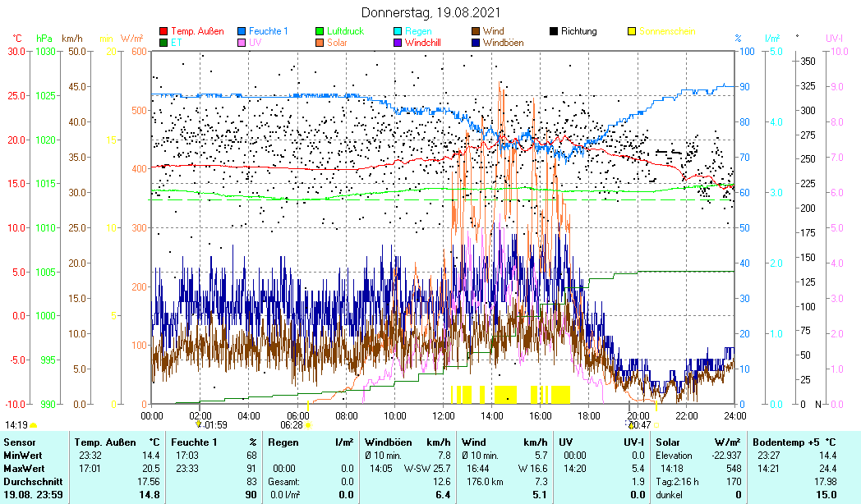Click the 14:20 UV maximum time
The height and width of the screenshot is (504, 861).
pyautogui.click(x=575, y=469)
